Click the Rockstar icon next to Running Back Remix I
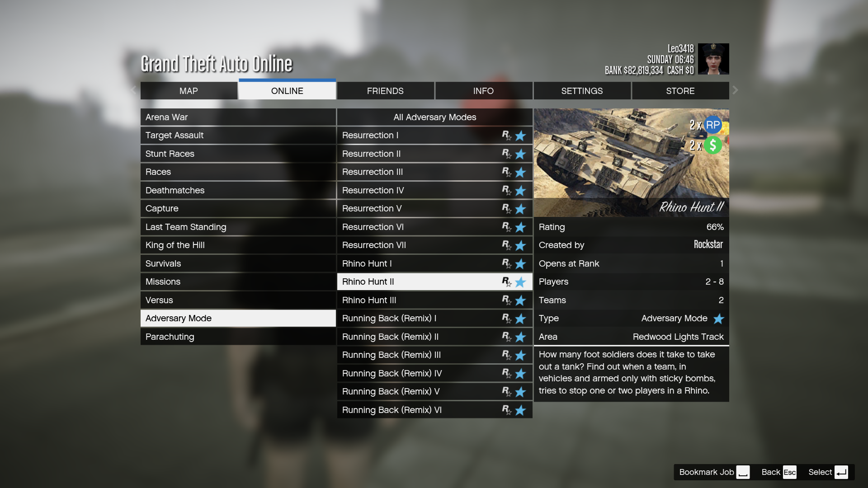Image resolution: width=868 pixels, height=488 pixels. coord(505,318)
